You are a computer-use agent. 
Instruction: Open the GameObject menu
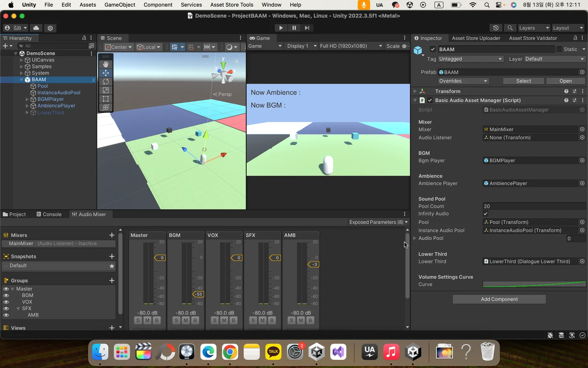120,5
